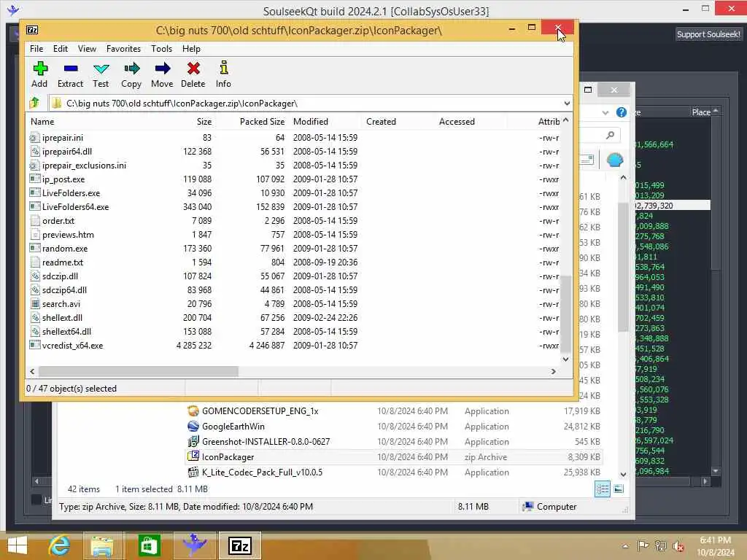
Task: Select IconPackager zip in Explorer list
Action: tap(393, 456)
